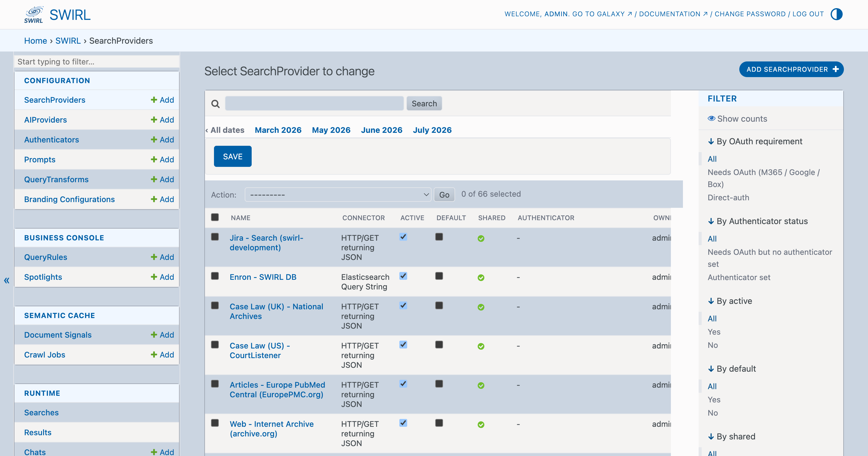
Task: Click the plus icon on Add SearchProvider button
Action: (835, 69)
